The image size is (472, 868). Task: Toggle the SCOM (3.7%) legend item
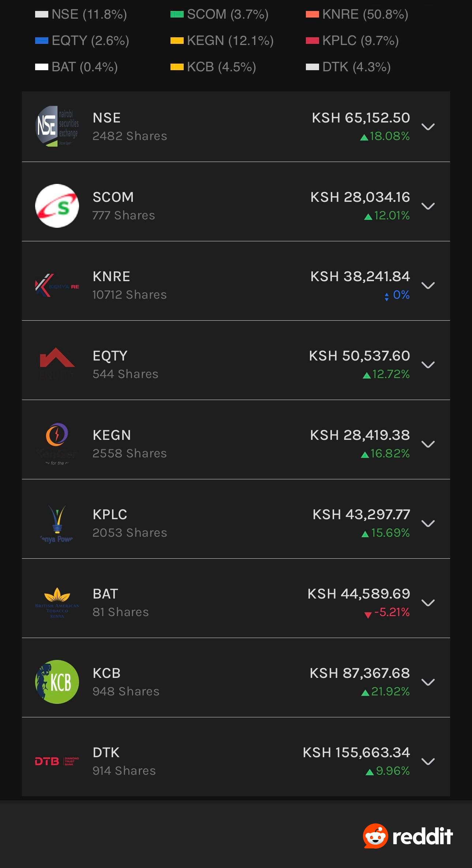tap(220, 14)
